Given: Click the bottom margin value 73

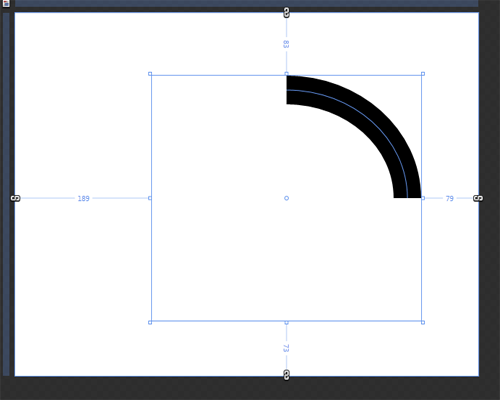Looking at the screenshot, I should pyautogui.click(x=286, y=348).
